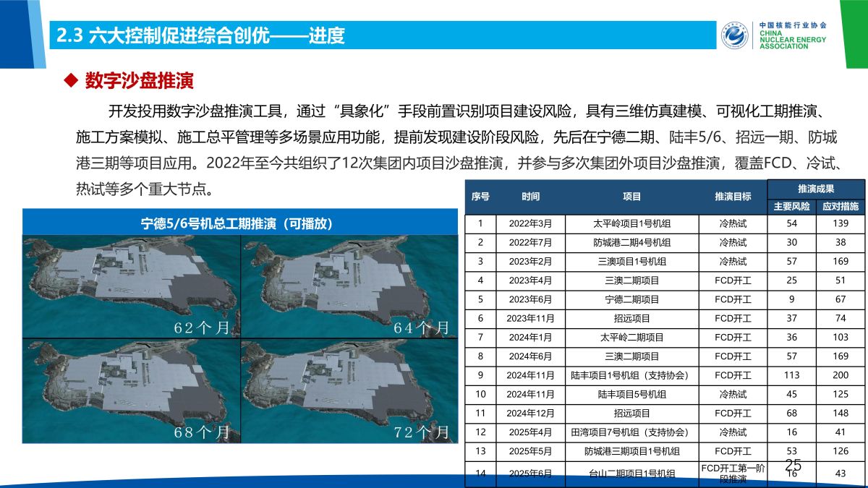The height and width of the screenshot is (488, 868).
Task: Click the 太平岭项目1号机组 table cell
Action: pyautogui.click(x=631, y=224)
